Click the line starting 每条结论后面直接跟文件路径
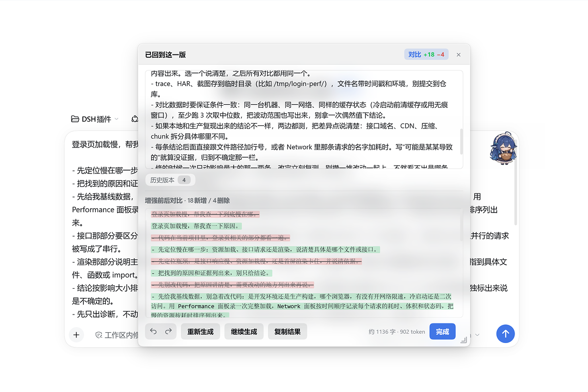The height and width of the screenshot is (392, 588). click(x=302, y=152)
